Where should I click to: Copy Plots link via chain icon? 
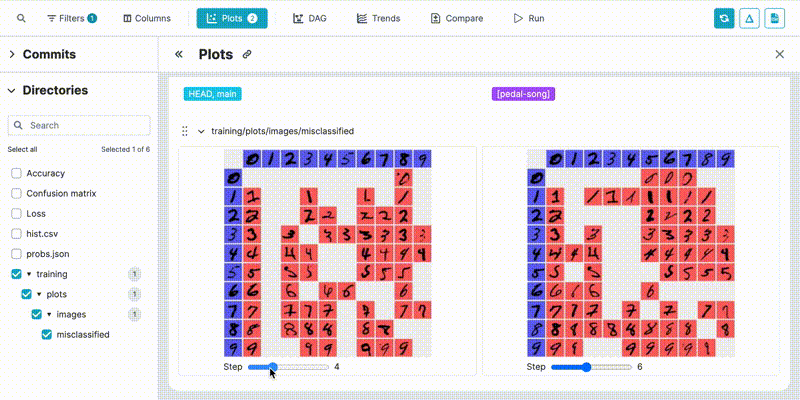[x=247, y=55]
